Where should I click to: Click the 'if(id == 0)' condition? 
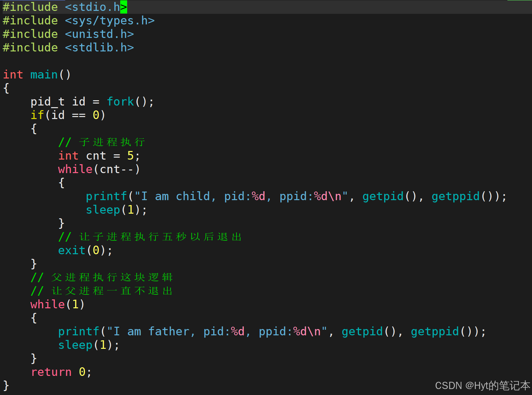pos(68,115)
